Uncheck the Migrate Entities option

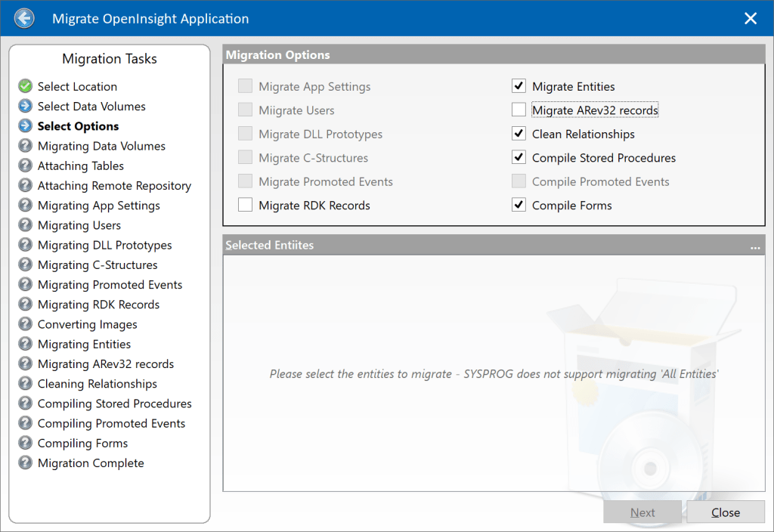click(x=519, y=86)
